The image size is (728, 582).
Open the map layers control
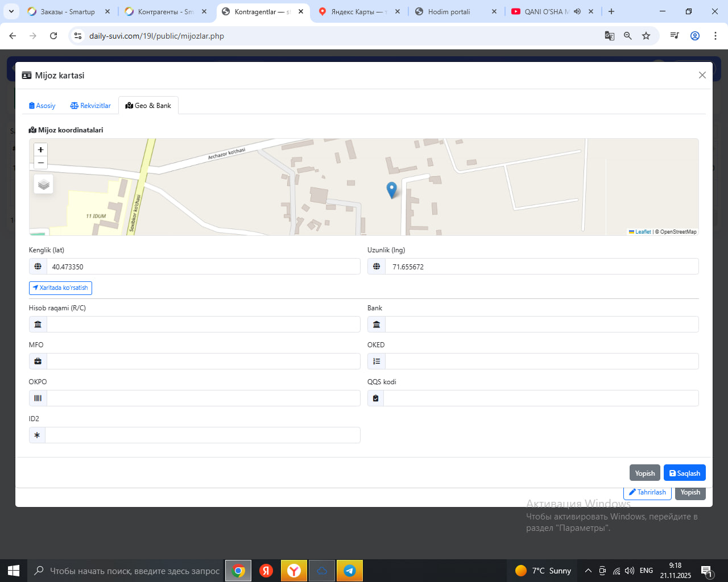pyautogui.click(x=44, y=185)
